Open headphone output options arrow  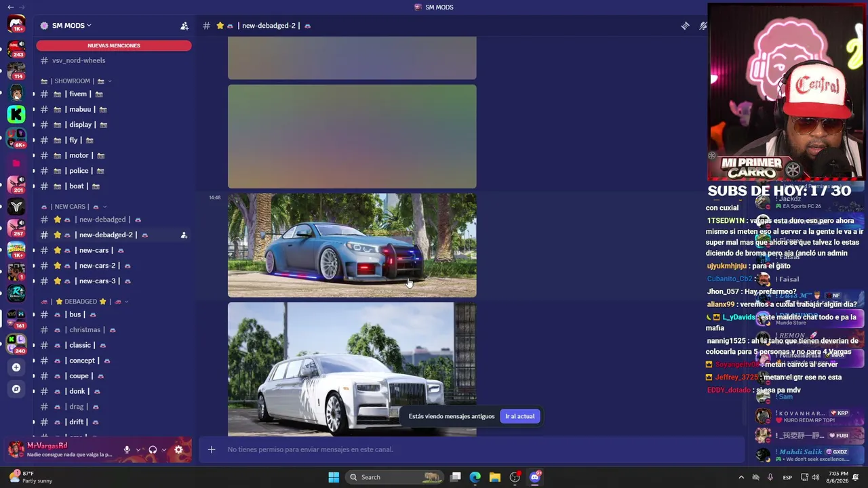164,449
